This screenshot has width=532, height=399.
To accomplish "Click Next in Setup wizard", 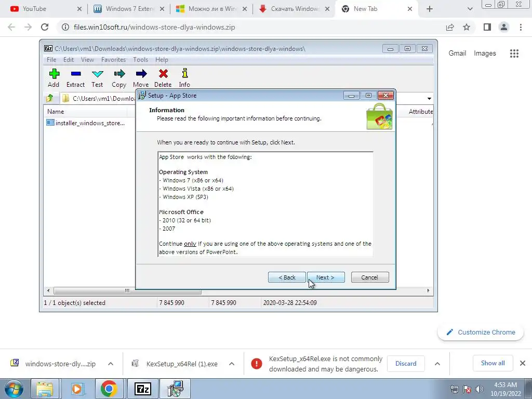I will pyautogui.click(x=326, y=277).
